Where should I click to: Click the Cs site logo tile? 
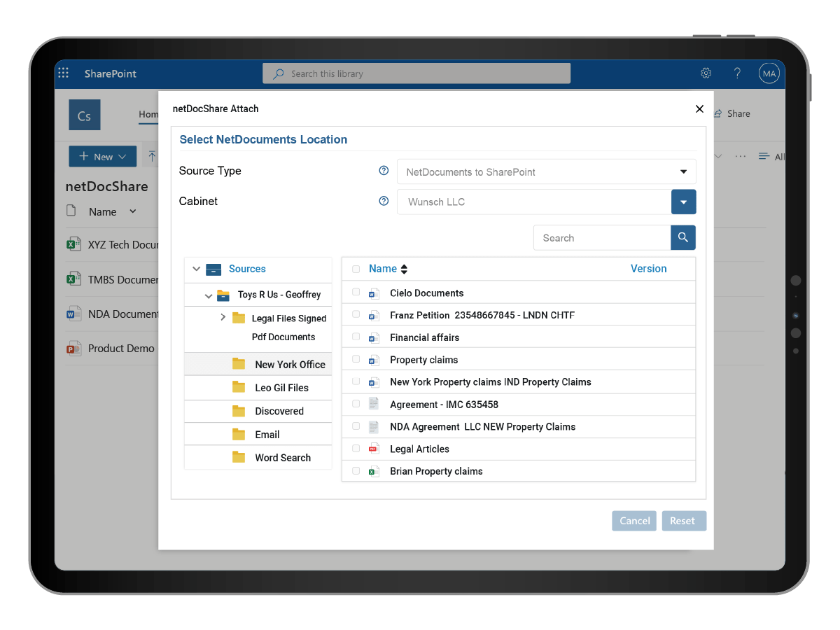pos(84,115)
